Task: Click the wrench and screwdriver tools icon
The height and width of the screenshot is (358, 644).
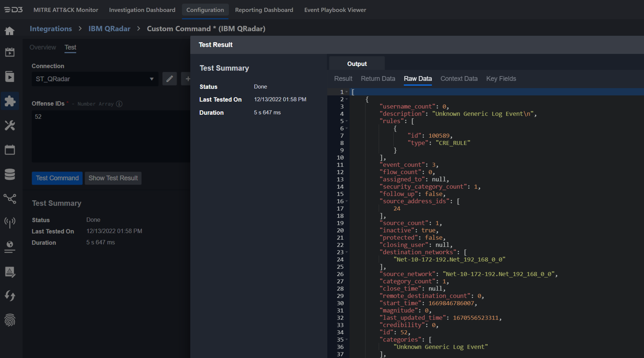Action: click(x=10, y=125)
